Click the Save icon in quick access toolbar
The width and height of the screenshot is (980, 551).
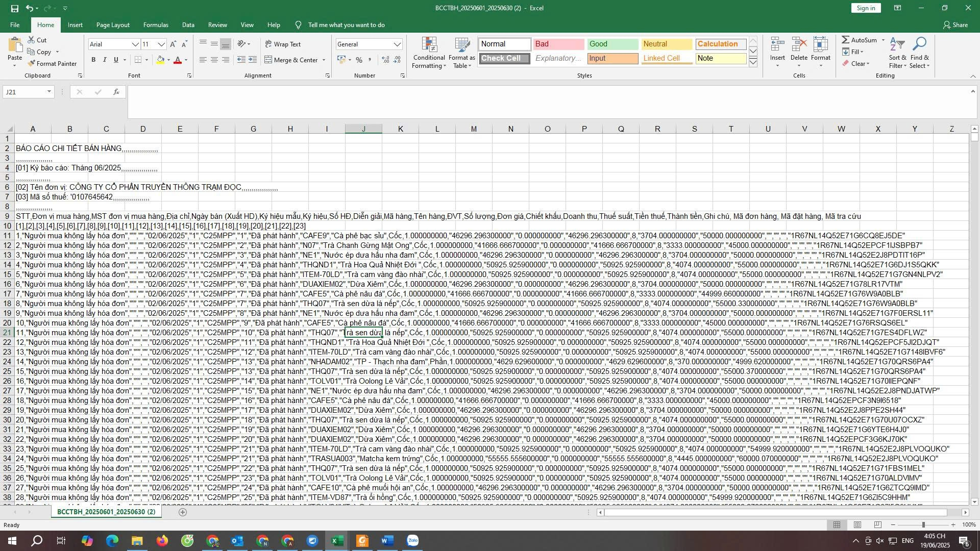pyautogui.click(x=14, y=8)
